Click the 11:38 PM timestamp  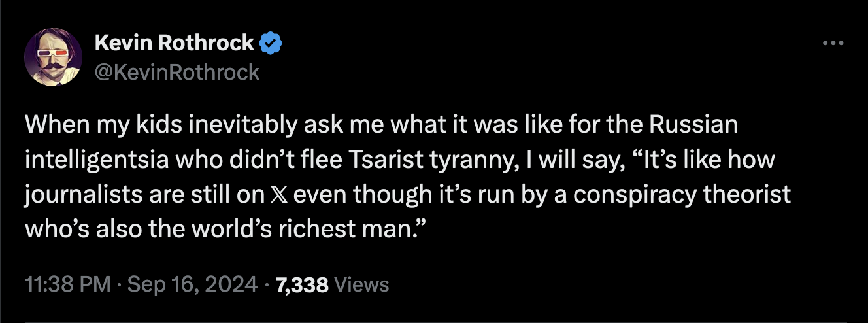(x=67, y=284)
